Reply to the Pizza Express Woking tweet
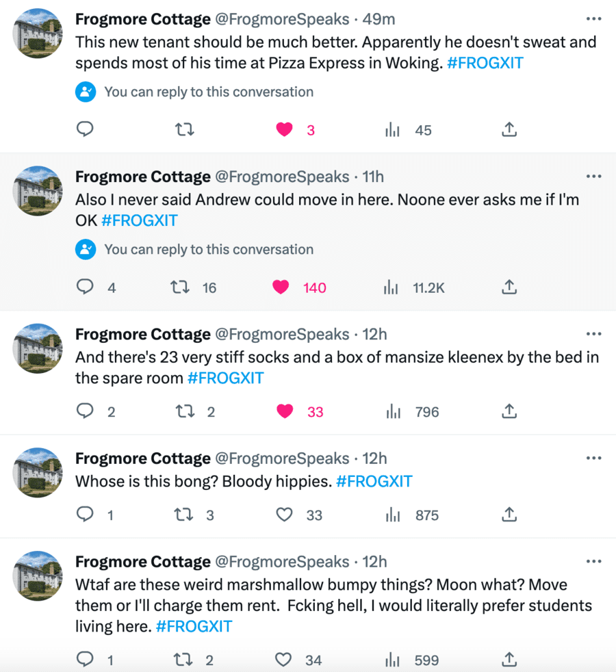Image resolution: width=616 pixels, height=672 pixels. [x=85, y=130]
